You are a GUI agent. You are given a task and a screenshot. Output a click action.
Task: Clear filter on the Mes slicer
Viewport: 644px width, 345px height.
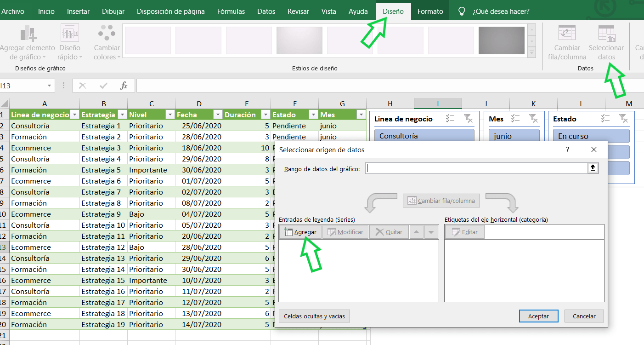(x=533, y=119)
